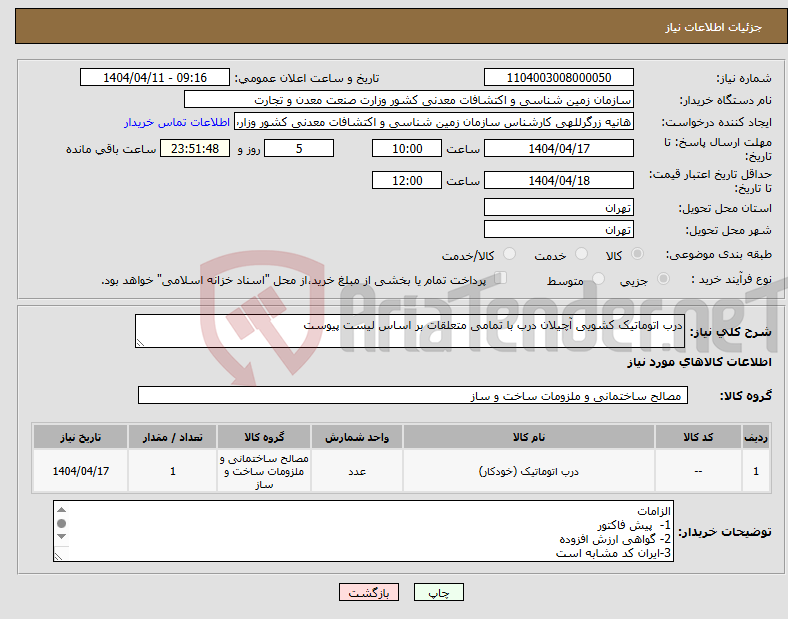Select the خدمت radio button
The height and width of the screenshot is (619, 788).
point(581,254)
